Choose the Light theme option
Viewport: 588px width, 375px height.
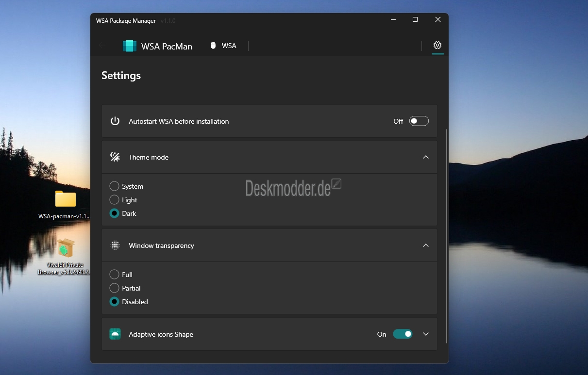[115, 199]
